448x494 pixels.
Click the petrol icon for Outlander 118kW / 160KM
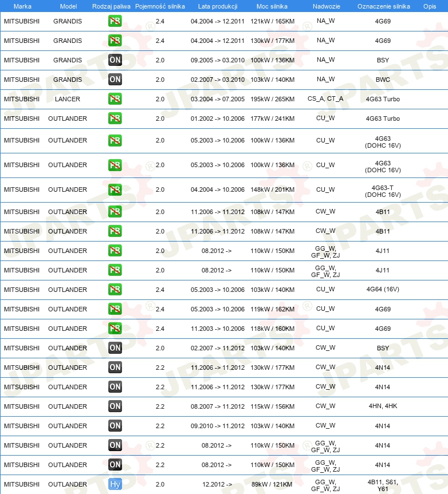pyautogui.click(x=115, y=329)
